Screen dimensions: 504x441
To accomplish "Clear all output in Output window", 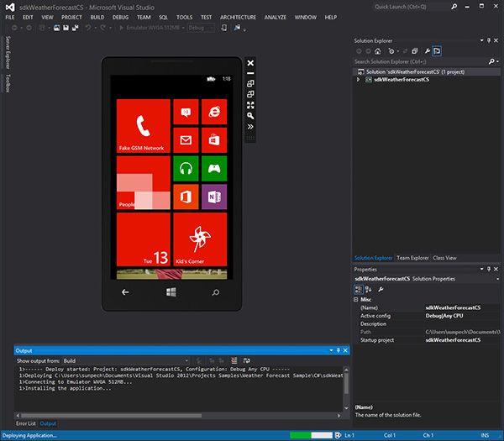I will [234, 360].
